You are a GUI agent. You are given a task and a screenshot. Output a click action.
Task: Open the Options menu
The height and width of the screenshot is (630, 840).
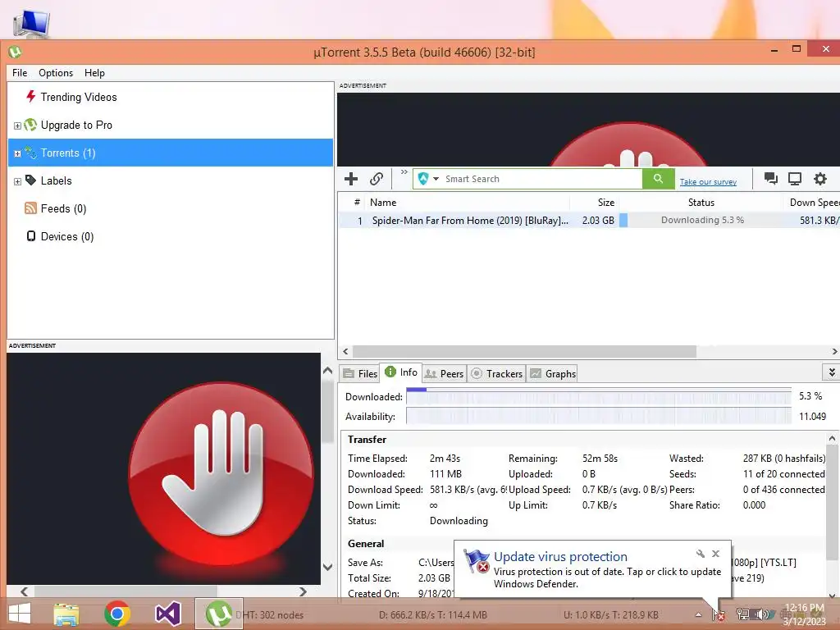point(56,73)
